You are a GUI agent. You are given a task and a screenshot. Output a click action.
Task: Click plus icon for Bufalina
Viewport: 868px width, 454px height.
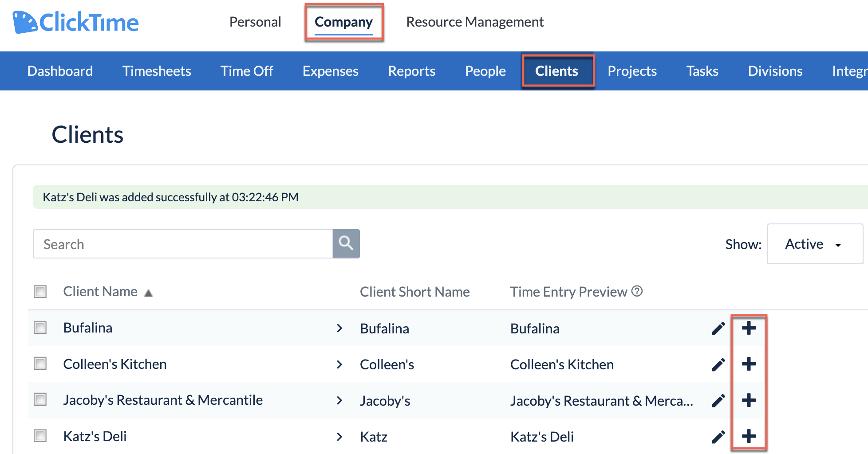click(749, 328)
